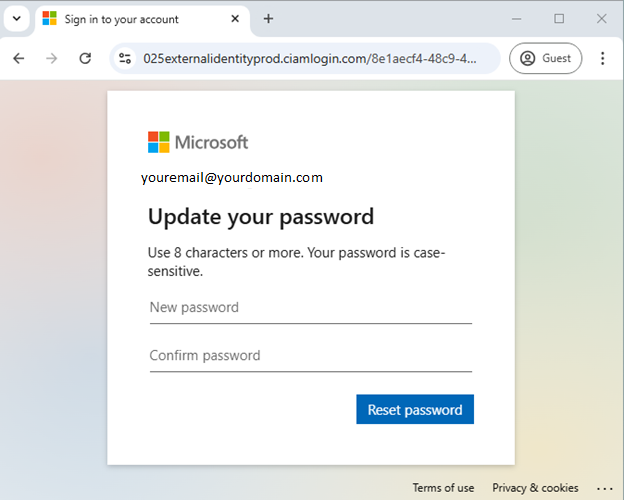Open the three-dot Chrome menu
This screenshot has height=500, width=624.
603,59
